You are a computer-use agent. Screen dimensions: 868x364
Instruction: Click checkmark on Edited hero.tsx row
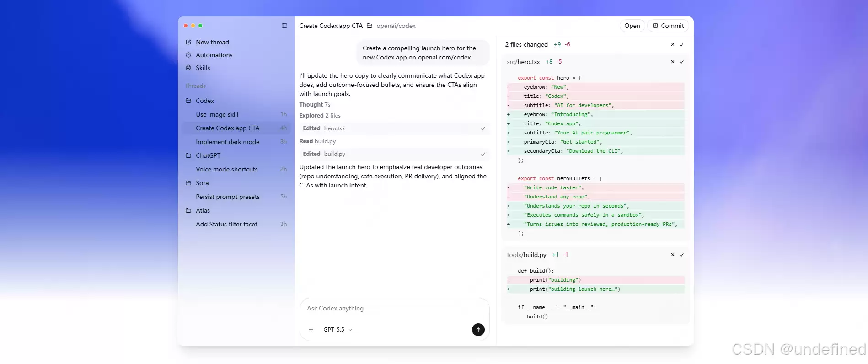pyautogui.click(x=483, y=128)
